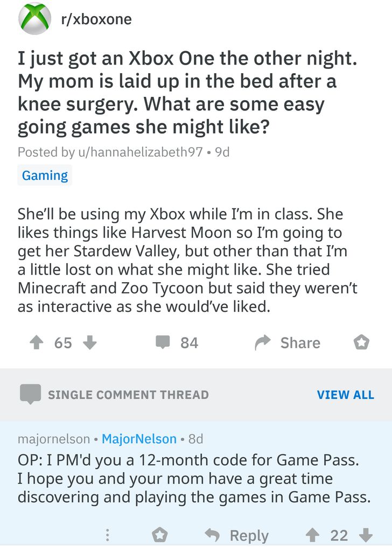Open majornelson's user profile
This screenshot has height=547, width=392.
[54, 439]
